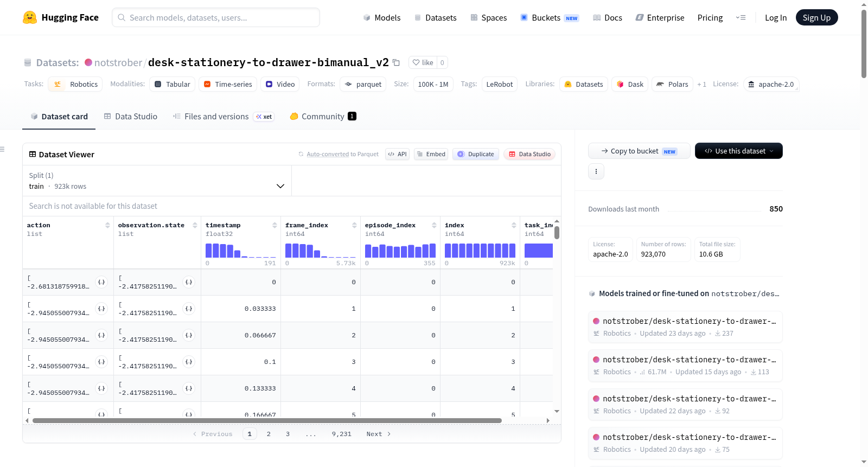Jump to last page 9,231
Screen dimensions: 868x467
342,434
